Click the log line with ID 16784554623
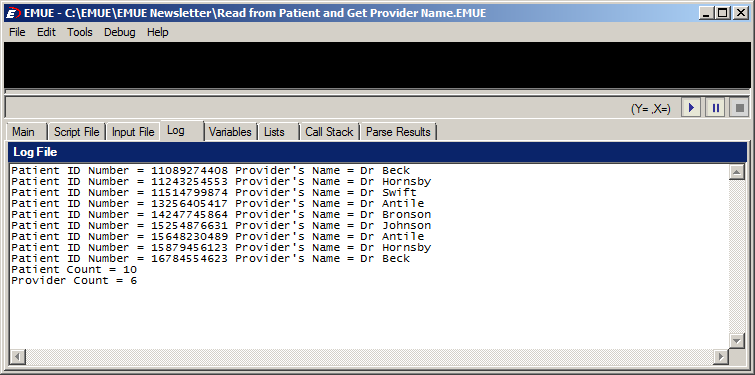 pos(210,259)
